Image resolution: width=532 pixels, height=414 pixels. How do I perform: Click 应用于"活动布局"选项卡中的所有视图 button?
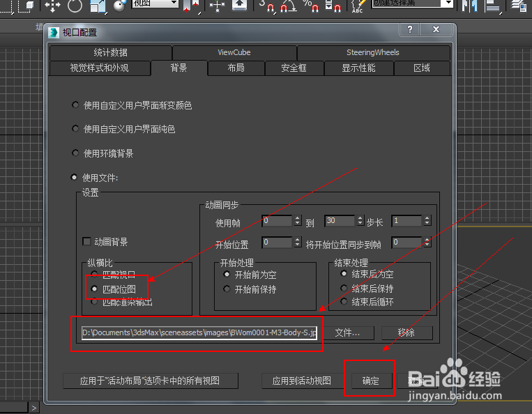point(150,381)
